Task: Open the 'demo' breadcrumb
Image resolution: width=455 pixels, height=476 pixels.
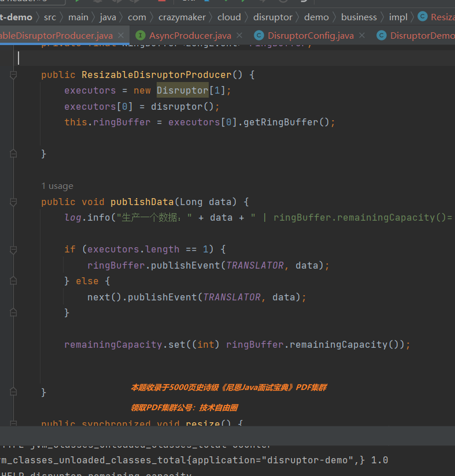Action: click(316, 17)
